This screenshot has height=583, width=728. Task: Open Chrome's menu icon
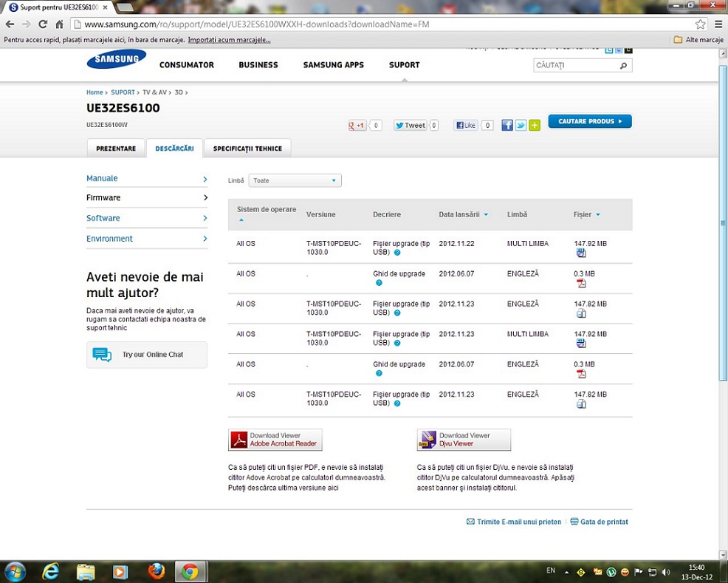[718, 24]
